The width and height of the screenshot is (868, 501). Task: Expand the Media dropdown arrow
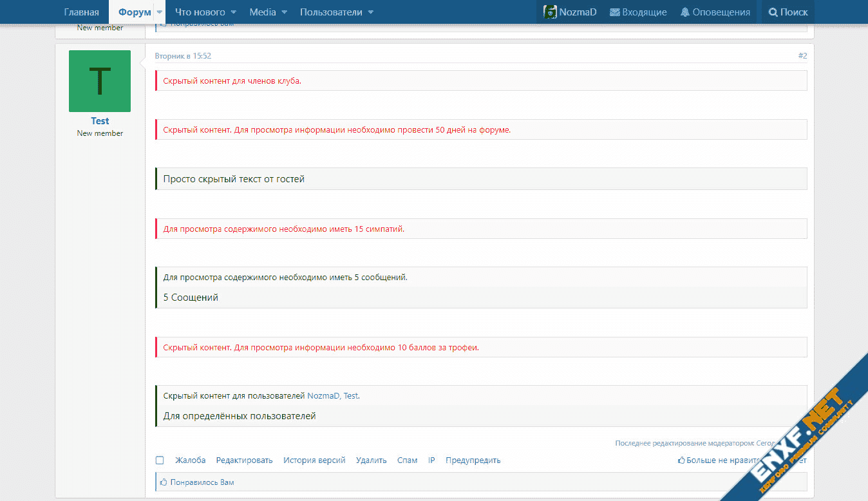[x=284, y=12]
